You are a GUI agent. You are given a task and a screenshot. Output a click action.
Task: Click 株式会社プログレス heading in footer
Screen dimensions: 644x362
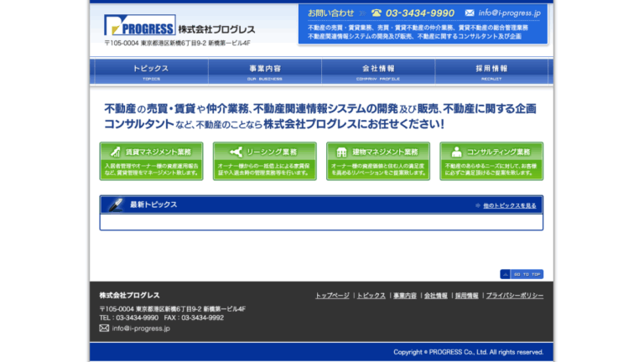point(129,295)
